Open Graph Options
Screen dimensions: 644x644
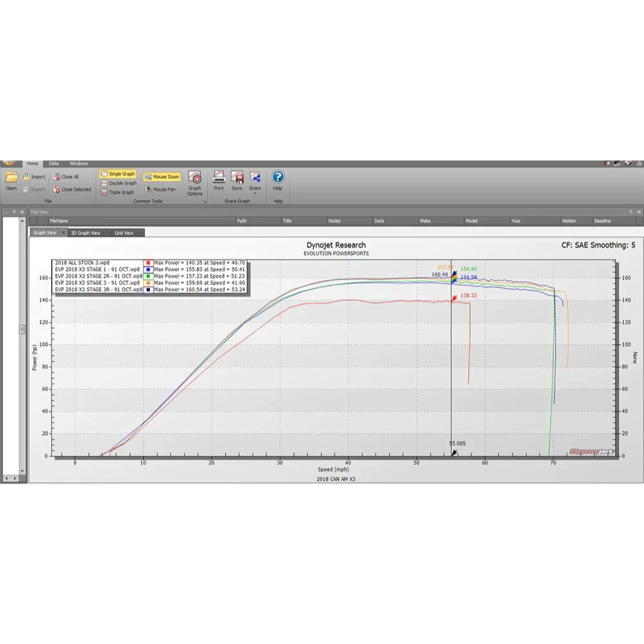(194, 183)
